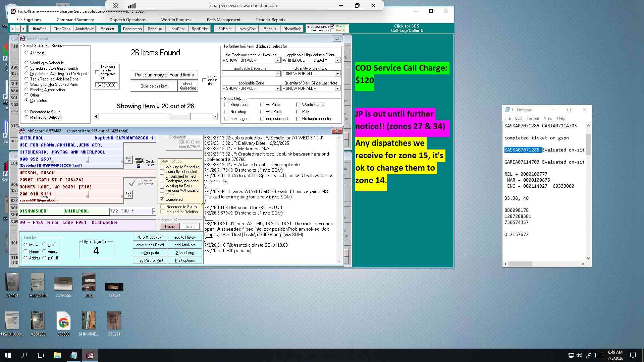644x362 pixels.
Task: Open the Format menu in Notepad
Action: (x=533, y=118)
